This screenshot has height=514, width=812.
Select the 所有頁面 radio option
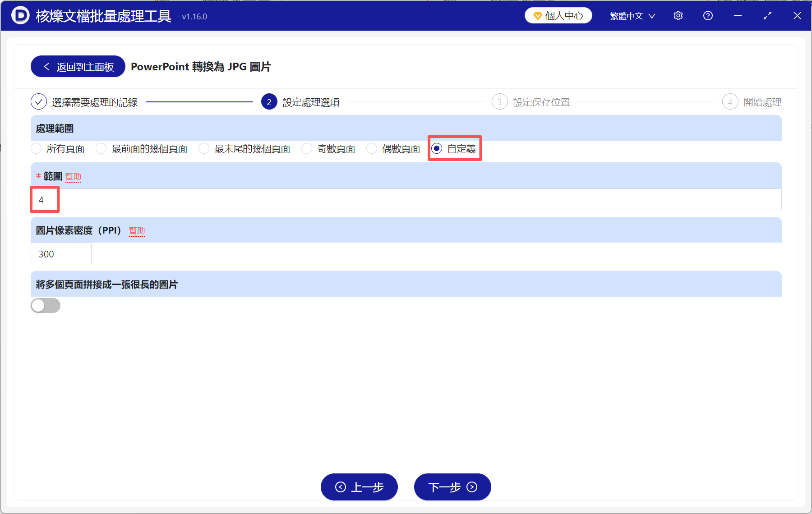36,148
